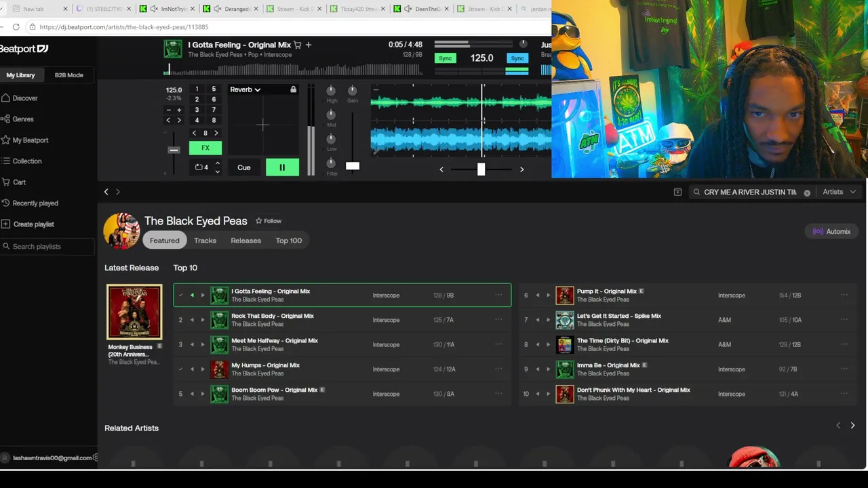This screenshot has height=488, width=868.
Task: Increase loop length with up chevron
Action: 217,163
